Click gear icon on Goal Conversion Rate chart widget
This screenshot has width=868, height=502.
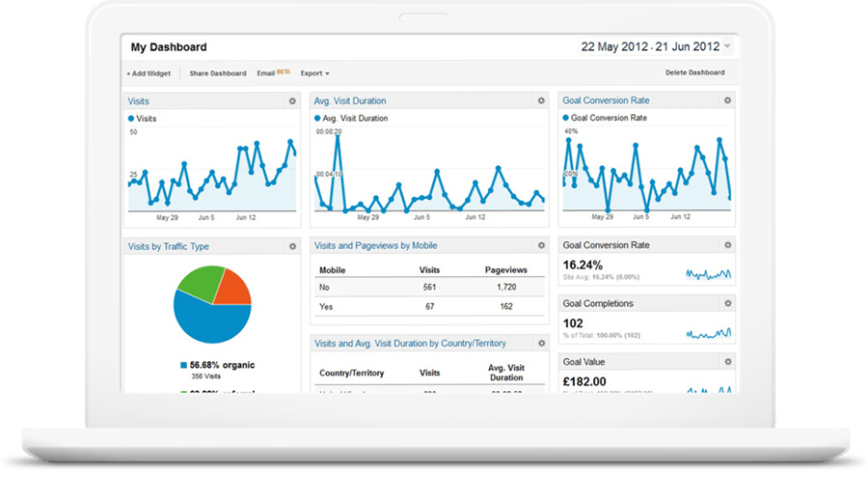pyautogui.click(x=727, y=100)
